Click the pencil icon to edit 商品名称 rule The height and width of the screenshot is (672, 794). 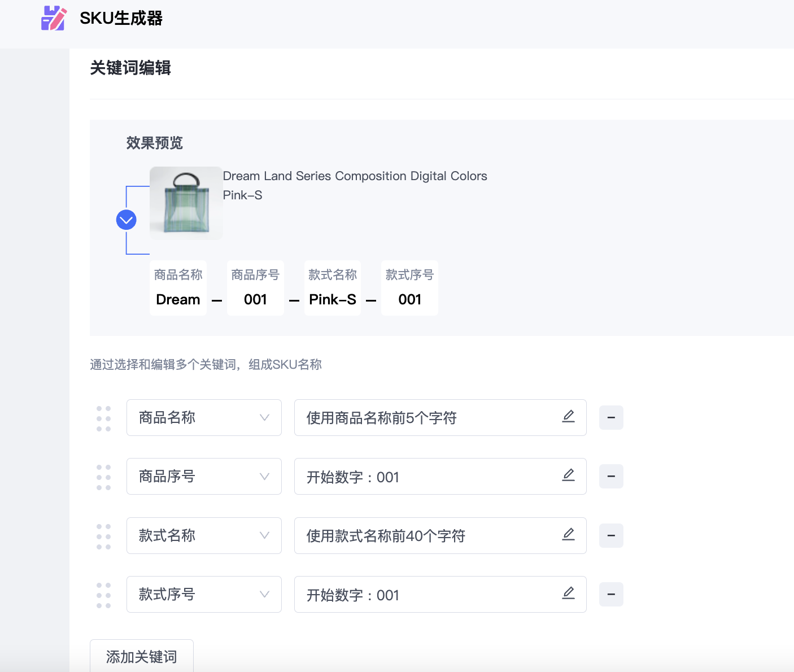pos(568,417)
